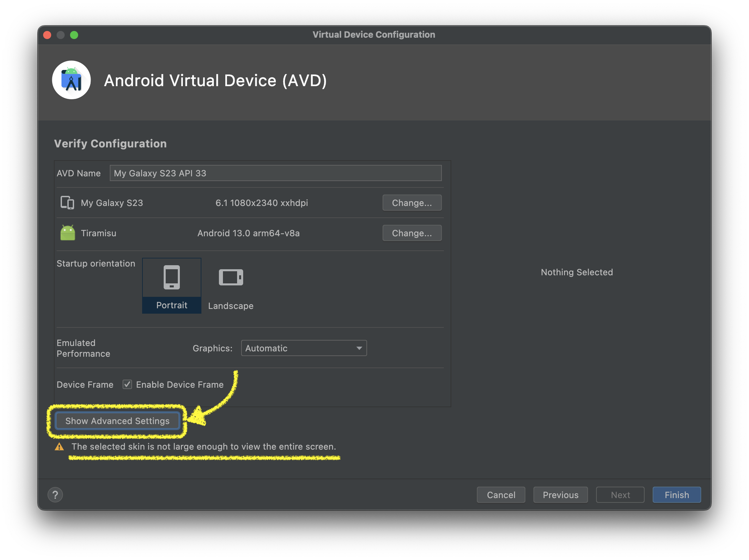Click the device hardware profile icon
Screen dimensions: 749x560
[x=67, y=203]
